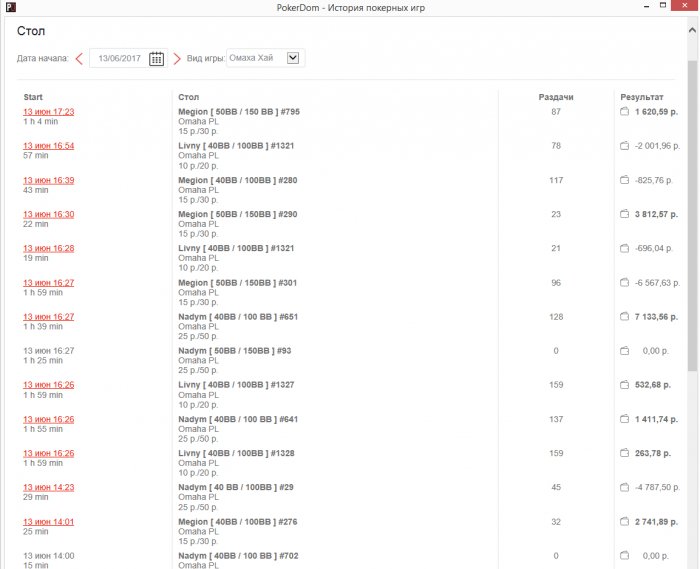Viewport: 700px width, 569px height.
Task: Click hand icon beside -2 001,96 р. result
Action: pyautogui.click(x=624, y=146)
